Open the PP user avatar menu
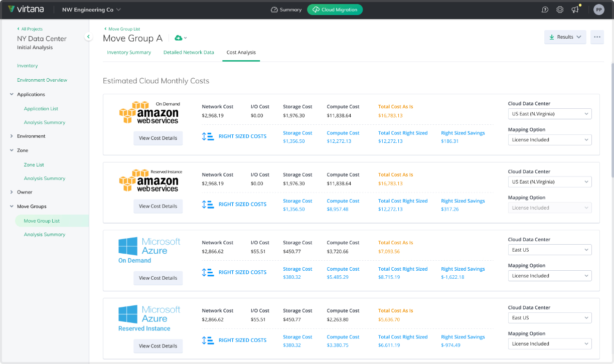614x364 pixels. click(598, 10)
